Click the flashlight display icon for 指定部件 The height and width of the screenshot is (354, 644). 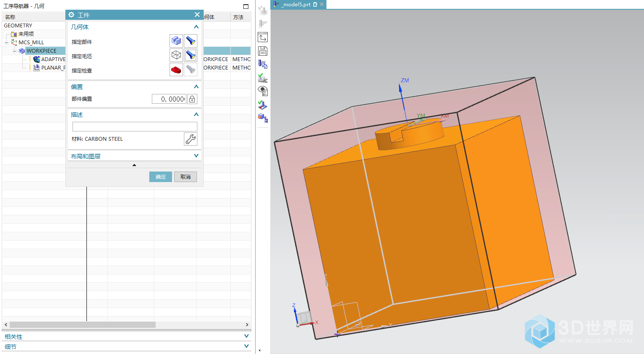pos(191,41)
